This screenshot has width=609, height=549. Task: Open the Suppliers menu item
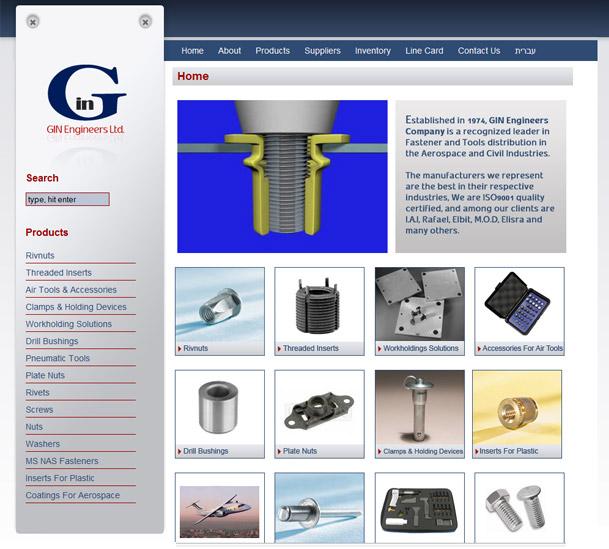[x=322, y=51]
